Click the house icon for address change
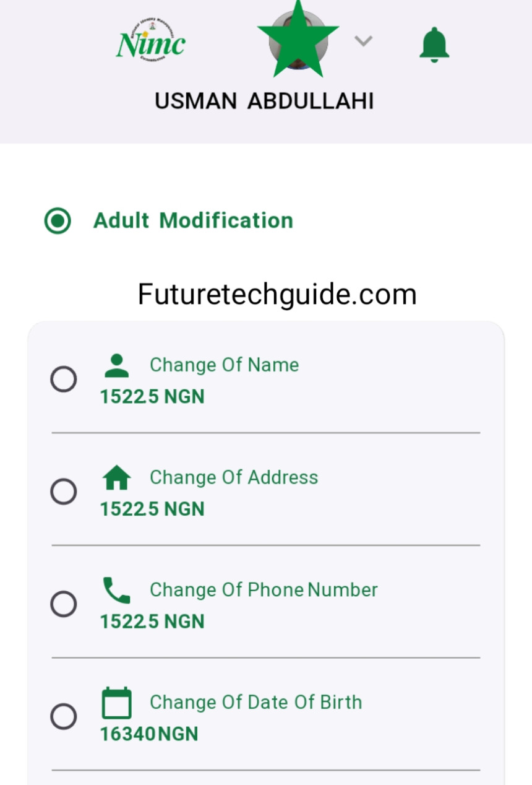Image resolution: width=532 pixels, height=785 pixels. [x=116, y=478]
